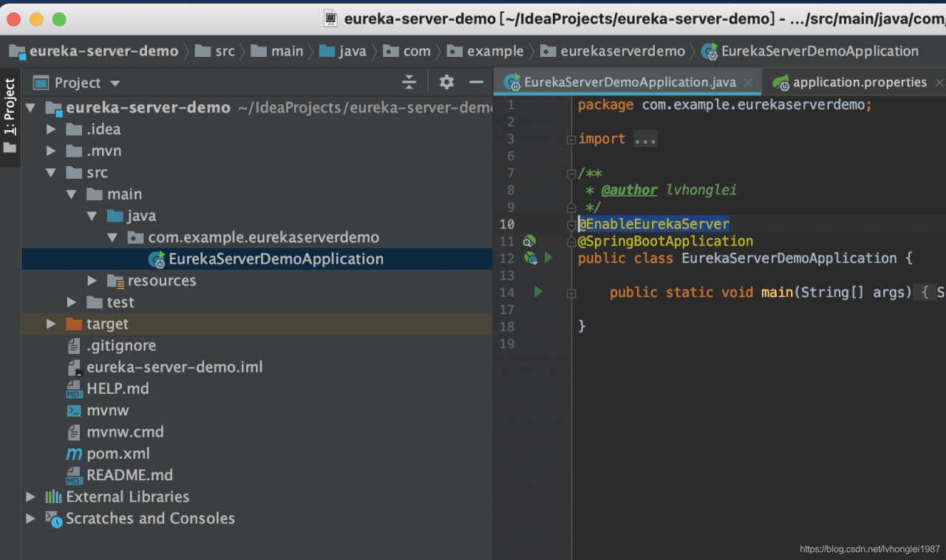The image size is (946, 560).
Task: Expand the .idea folder
Action: click(51, 129)
